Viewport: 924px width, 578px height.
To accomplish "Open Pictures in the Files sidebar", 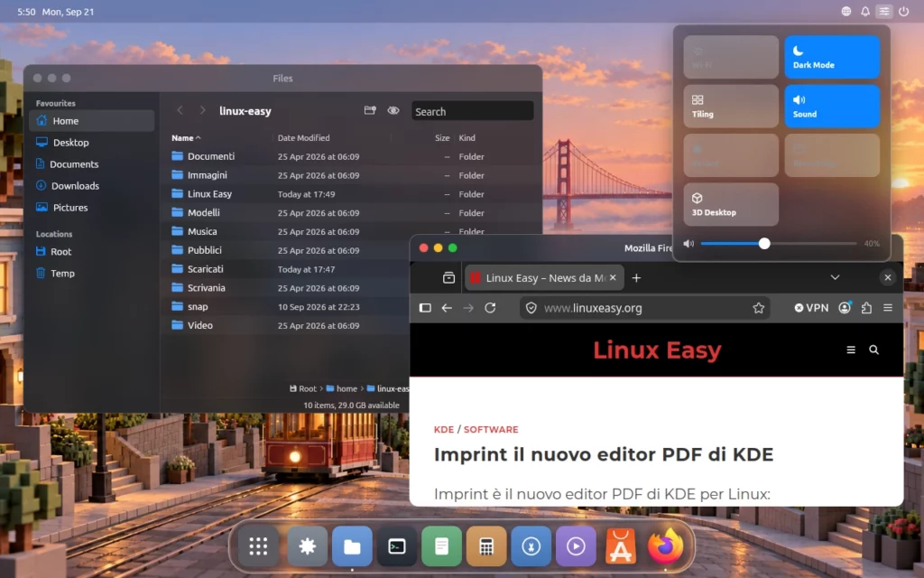I will point(92,208).
